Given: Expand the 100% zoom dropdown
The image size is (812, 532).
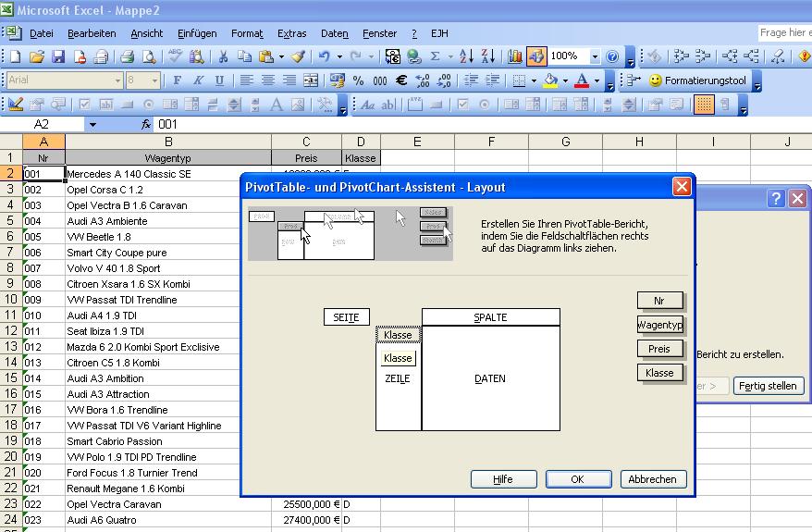Looking at the screenshot, I should [595, 56].
